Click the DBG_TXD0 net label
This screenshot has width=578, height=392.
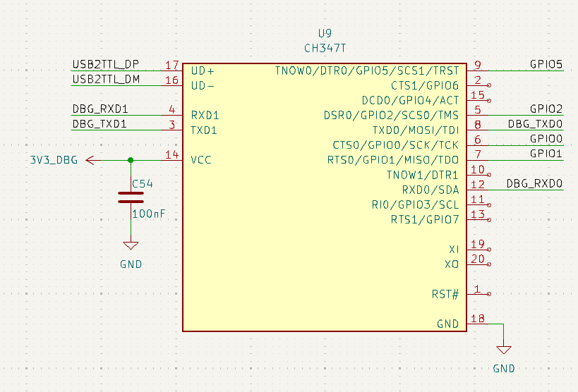pyautogui.click(x=535, y=124)
